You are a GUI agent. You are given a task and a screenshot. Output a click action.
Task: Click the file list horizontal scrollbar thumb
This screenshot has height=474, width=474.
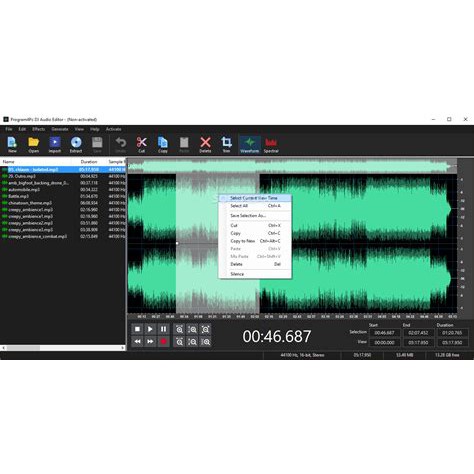coord(23,348)
